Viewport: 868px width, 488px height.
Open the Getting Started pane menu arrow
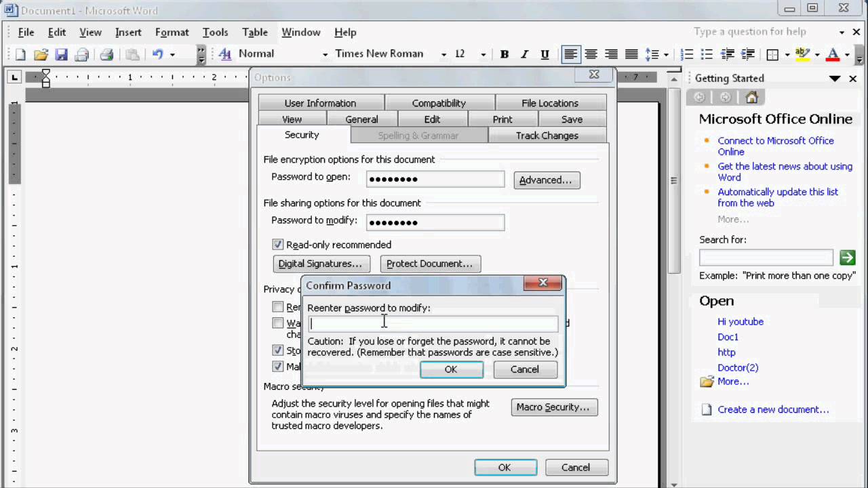point(835,79)
